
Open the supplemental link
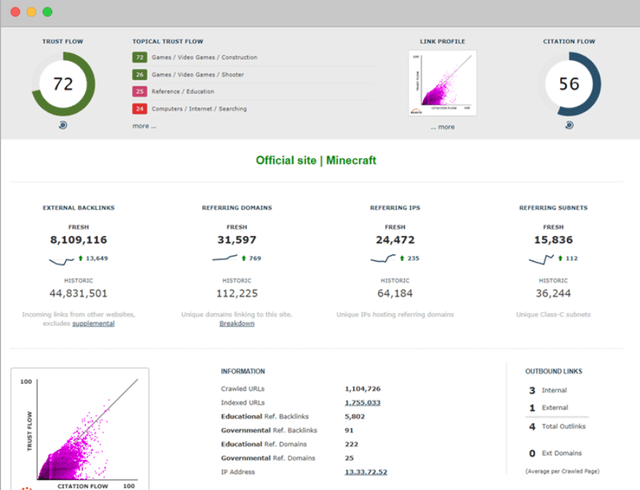click(93, 323)
